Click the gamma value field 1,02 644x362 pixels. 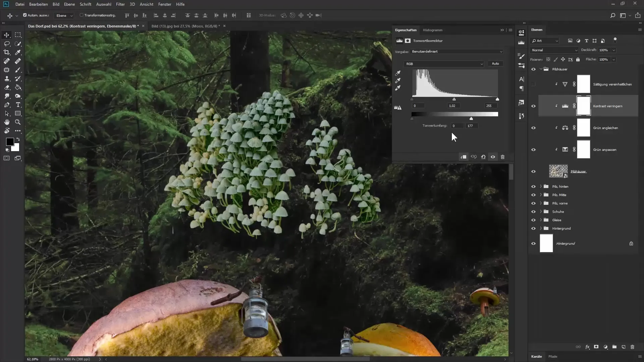click(453, 106)
